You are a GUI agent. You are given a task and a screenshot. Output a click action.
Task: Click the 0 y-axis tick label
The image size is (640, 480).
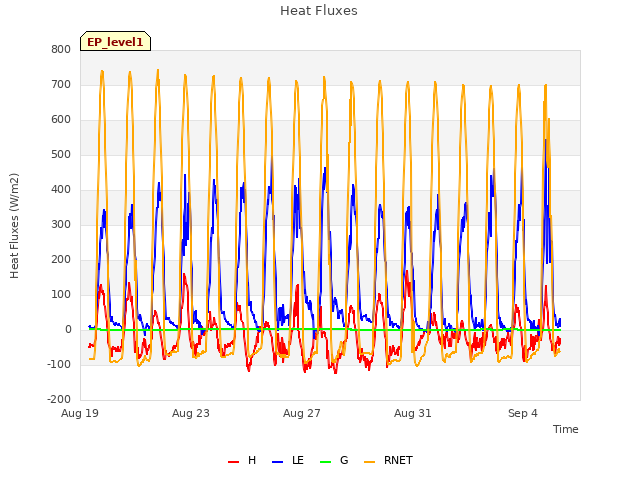(68, 330)
